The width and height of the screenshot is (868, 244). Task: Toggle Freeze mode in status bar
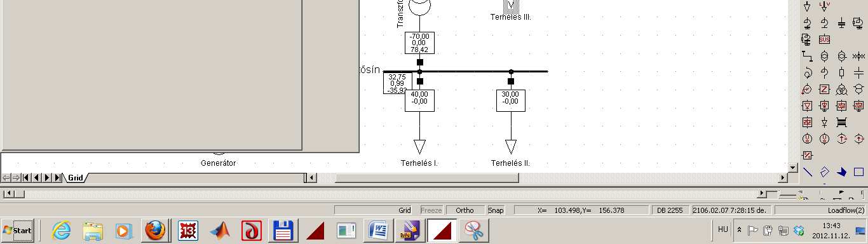click(x=431, y=210)
